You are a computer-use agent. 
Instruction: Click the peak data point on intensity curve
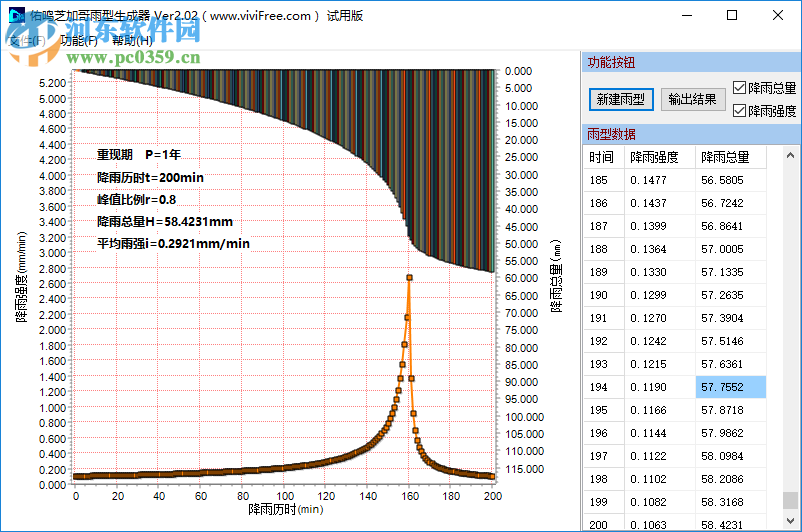[x=409, y=278]
